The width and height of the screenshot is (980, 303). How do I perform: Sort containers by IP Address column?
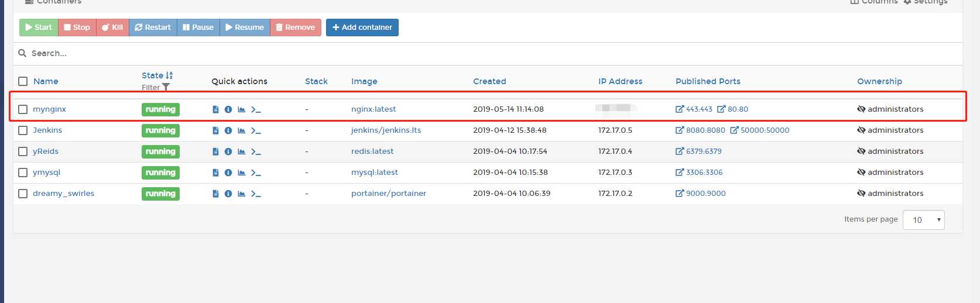620,81
